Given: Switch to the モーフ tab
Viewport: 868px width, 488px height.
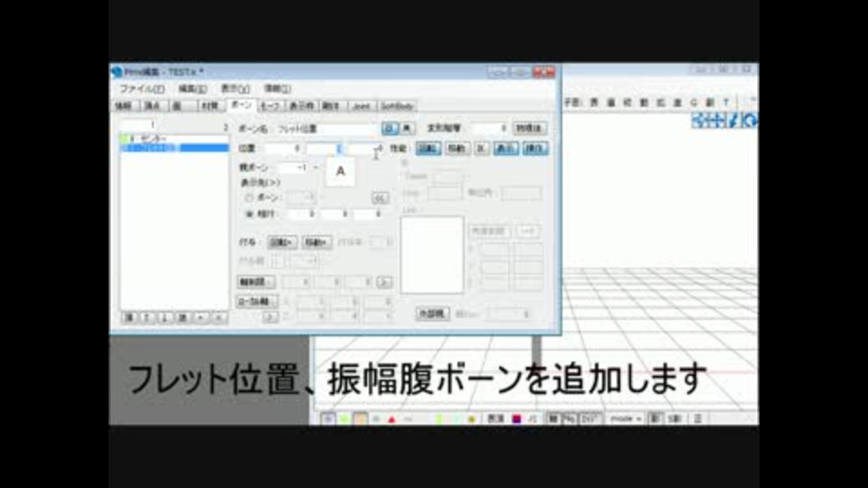Looking at the screenshot, I should (x=270, y=107).
